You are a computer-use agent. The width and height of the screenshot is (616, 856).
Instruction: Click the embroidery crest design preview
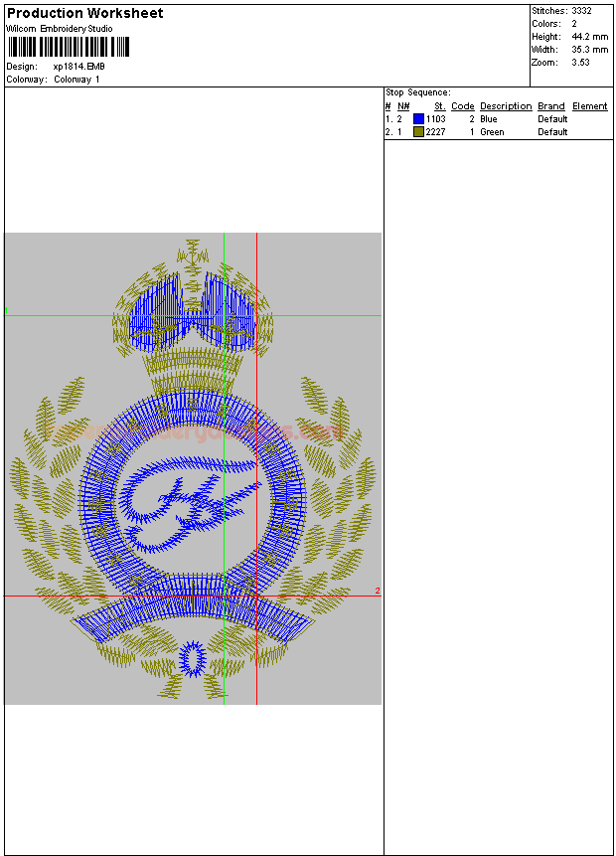point(193,469)
